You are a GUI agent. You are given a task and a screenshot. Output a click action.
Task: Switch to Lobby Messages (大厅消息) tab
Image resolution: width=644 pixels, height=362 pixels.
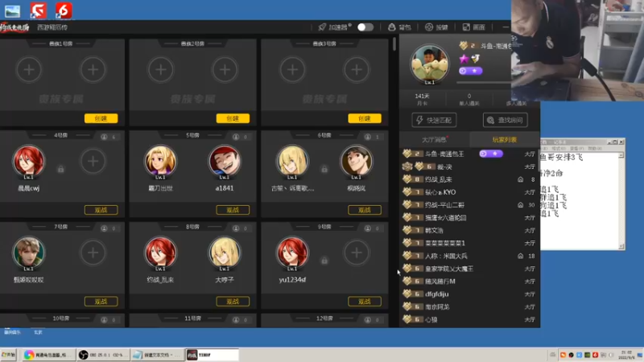click(x=435, y=139)
